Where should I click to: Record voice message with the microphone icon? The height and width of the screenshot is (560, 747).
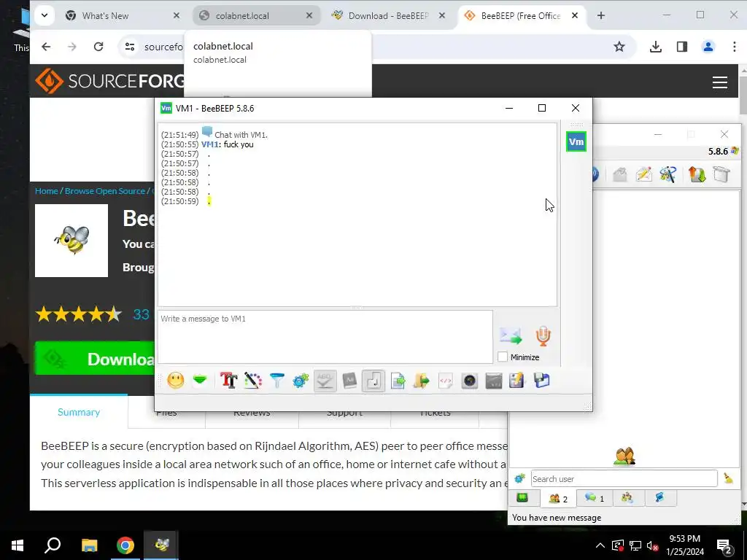(x=543, y=336)
